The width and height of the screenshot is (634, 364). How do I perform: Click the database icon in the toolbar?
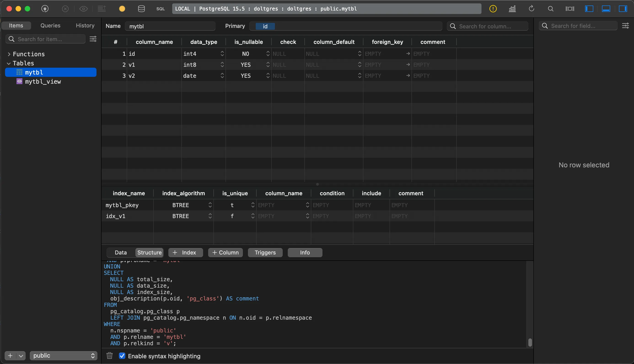(141, 9)
